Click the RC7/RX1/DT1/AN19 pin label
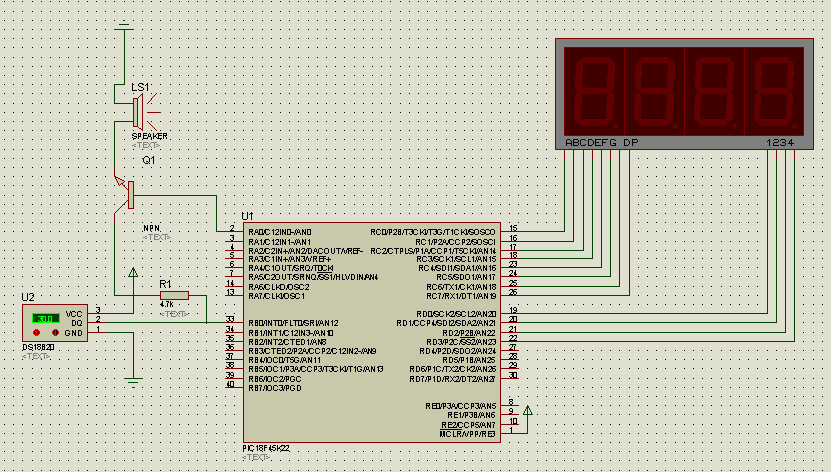The image size is (831, 472). [461, 296]
